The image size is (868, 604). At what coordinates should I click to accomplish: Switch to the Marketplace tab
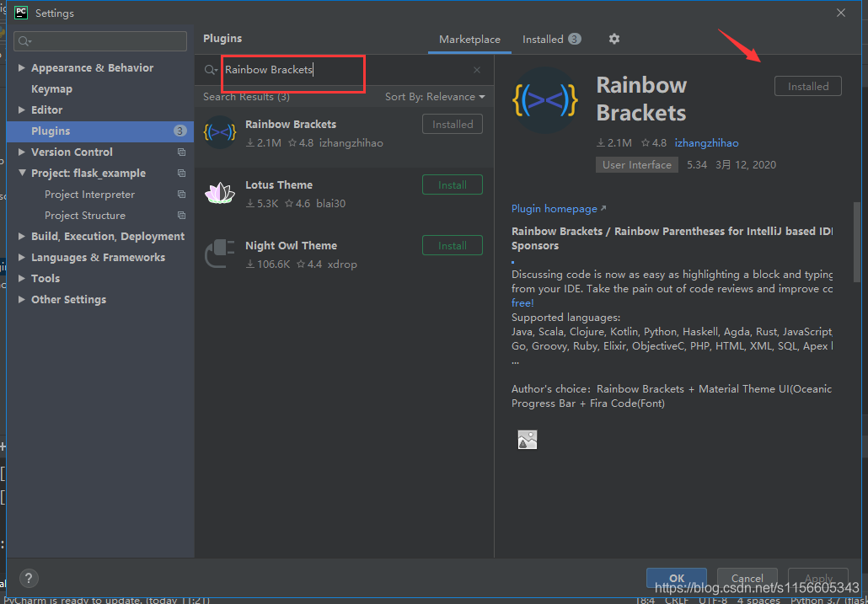(x=469, y=40)
